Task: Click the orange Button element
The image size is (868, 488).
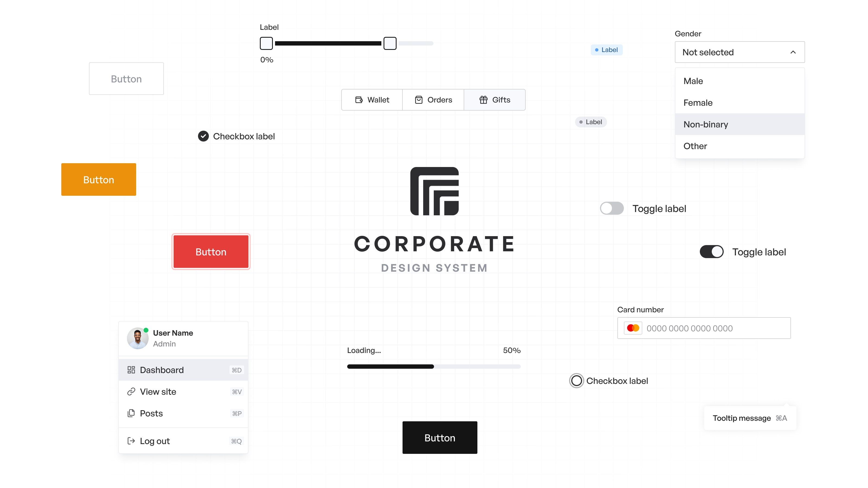Action: (x=98, y=179)
